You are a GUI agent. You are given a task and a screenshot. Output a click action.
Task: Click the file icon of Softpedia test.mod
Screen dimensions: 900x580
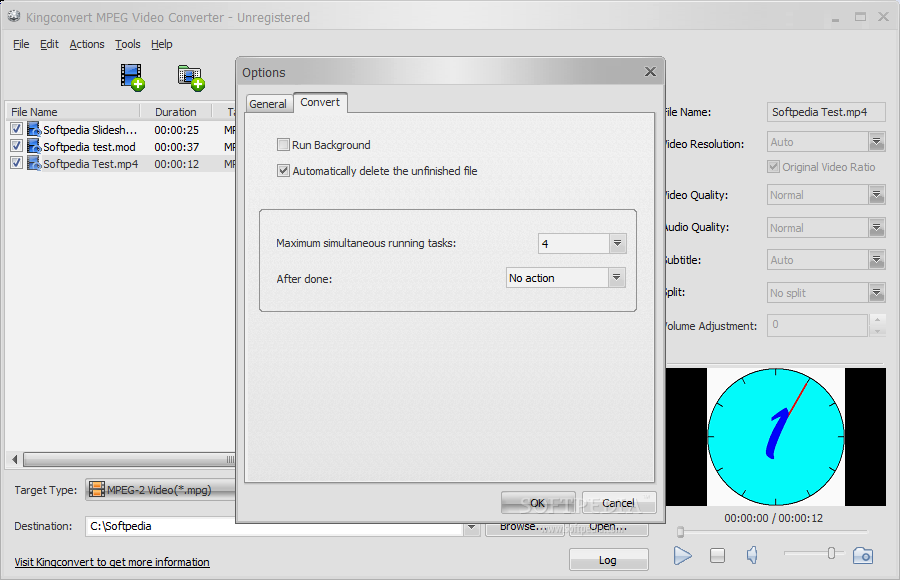[x=34, y=146]
